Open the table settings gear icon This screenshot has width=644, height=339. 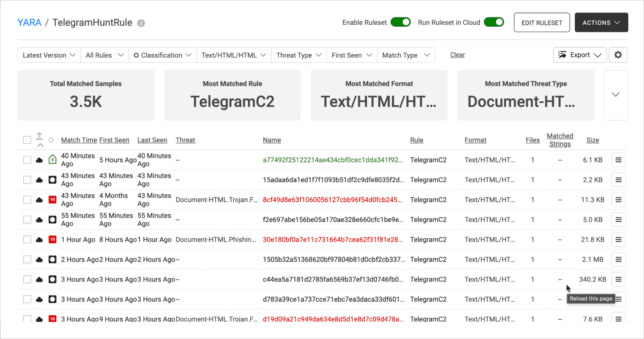coord(618,55)
